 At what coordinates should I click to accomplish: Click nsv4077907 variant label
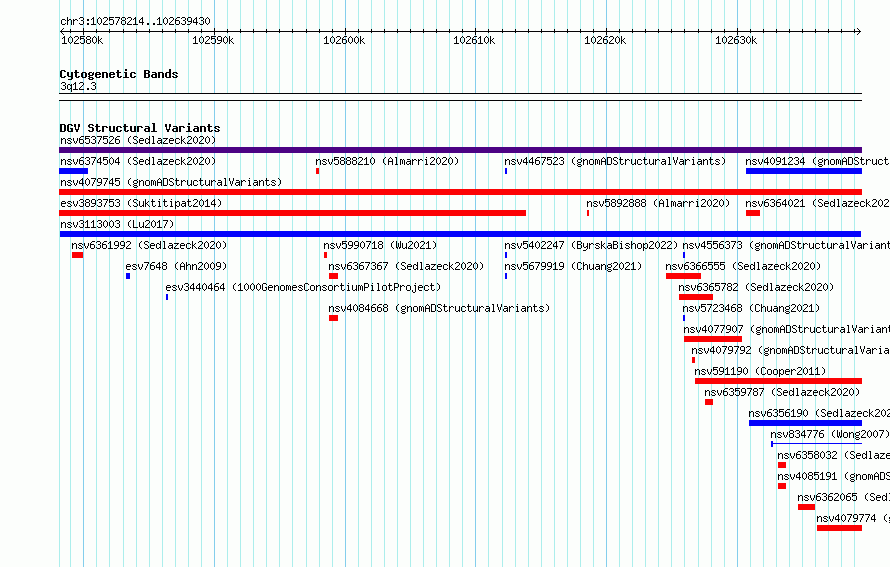pyautogui.click(x=787, y=329)
